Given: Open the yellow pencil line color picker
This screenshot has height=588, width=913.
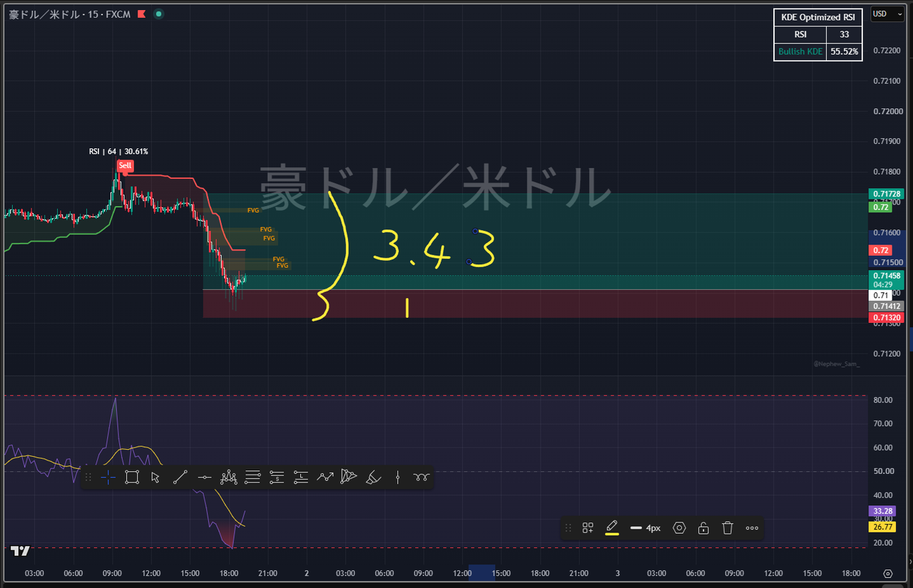Looking at the screenshot, I should click(x=612, y=528).
